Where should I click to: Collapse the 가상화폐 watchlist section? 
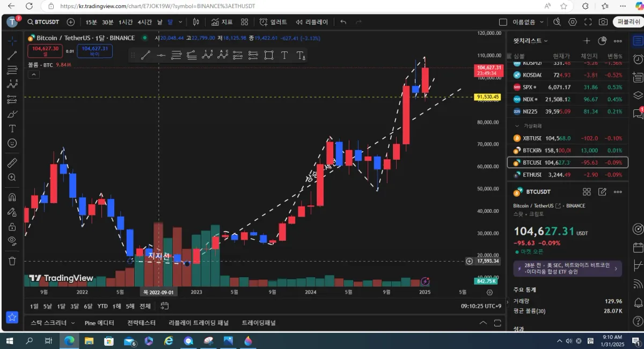(x=517, y=126)
